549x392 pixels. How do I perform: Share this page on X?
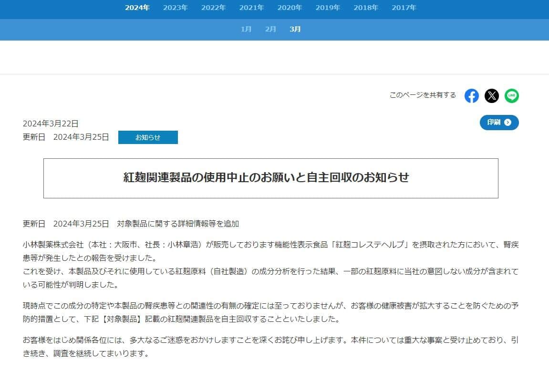[492, 95]
